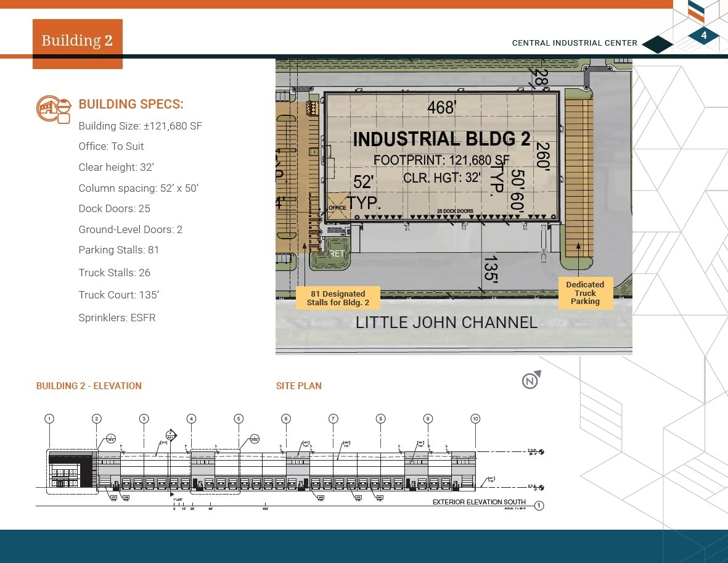Click the 81 Designated Stalls callout
728x563 pixels.
click(x=338, y=298)
